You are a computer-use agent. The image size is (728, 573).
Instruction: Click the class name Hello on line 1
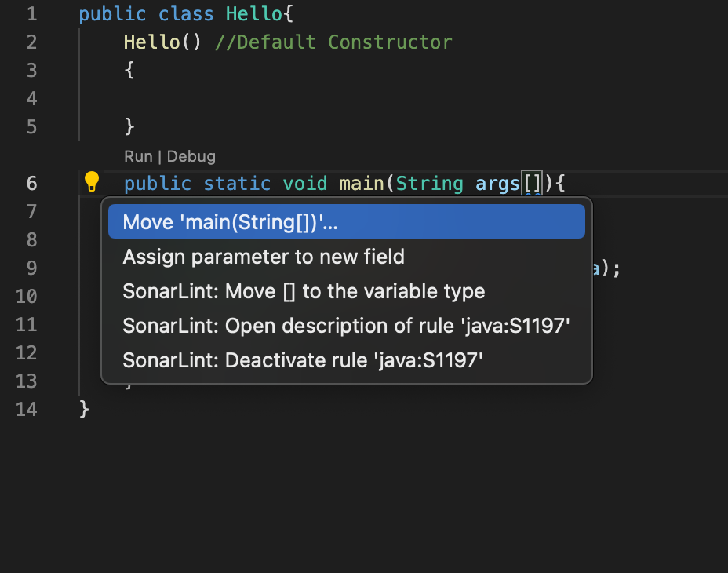(254, 14)
